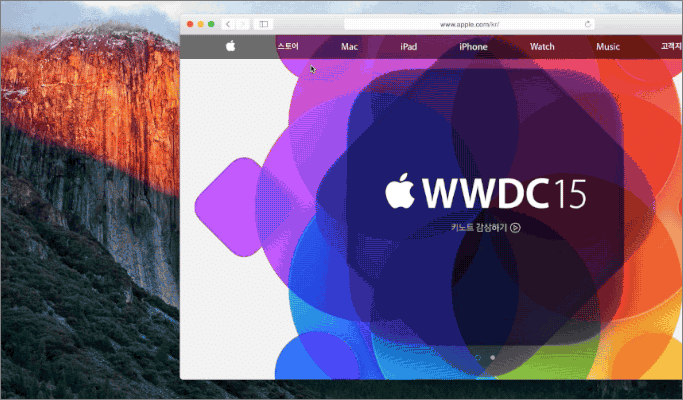
Task: Go back with Safari's back arrow
Action: tap(228, 24)
